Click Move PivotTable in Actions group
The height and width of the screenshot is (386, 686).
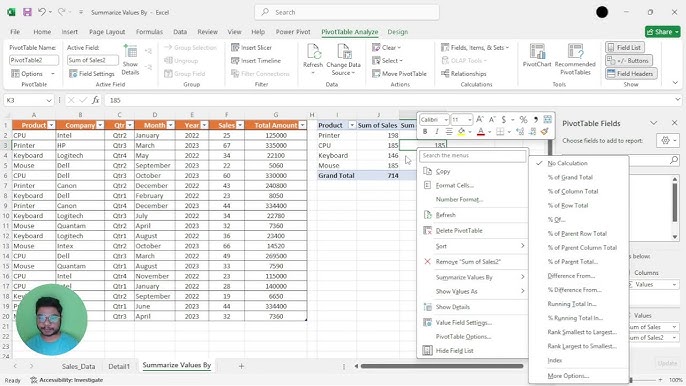(399, 74)
